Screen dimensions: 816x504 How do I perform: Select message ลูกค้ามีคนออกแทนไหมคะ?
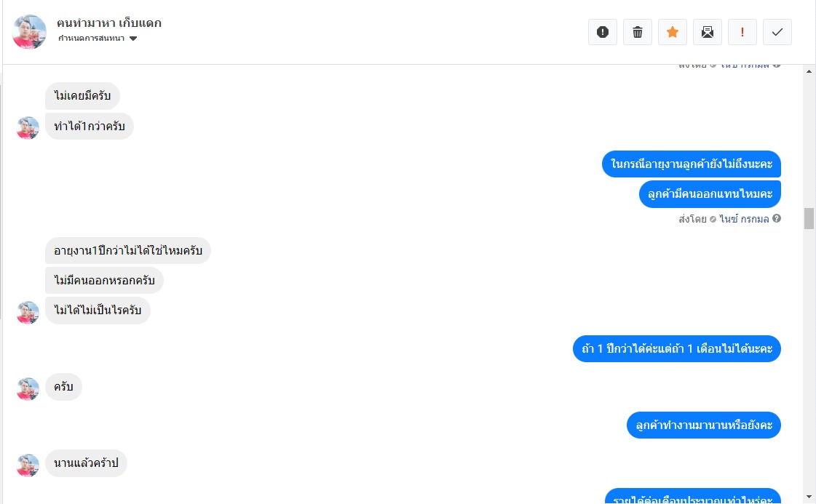tap(710, 194)
